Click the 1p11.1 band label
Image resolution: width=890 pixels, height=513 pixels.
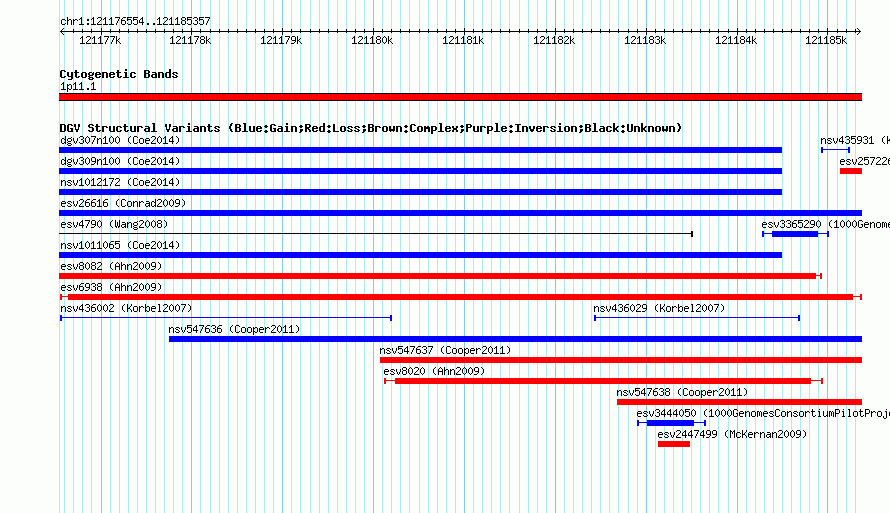click(78, 86)
